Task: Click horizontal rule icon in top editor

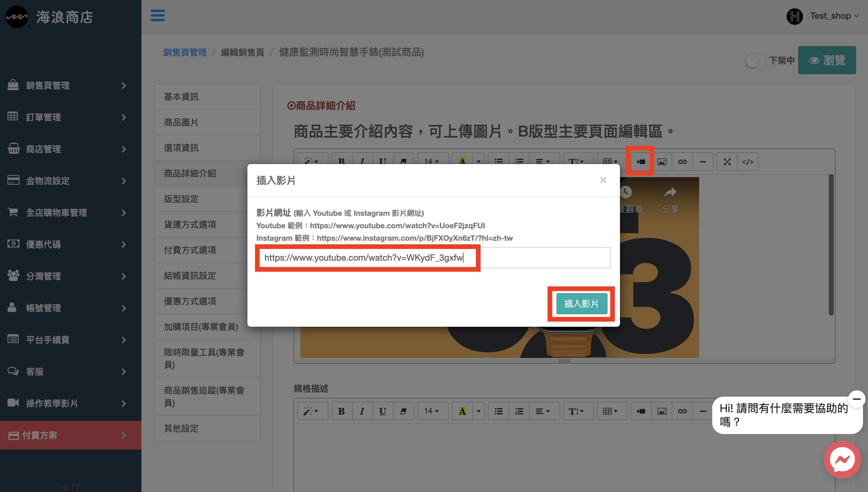Action: 703,162
